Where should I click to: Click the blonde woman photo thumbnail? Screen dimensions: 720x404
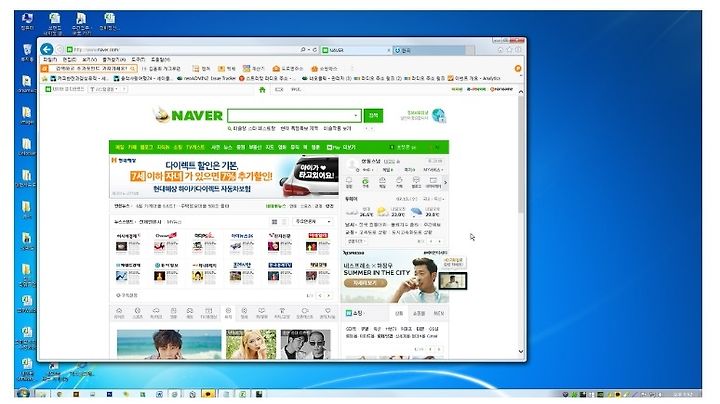pyautogui.click(x=251, y=344)
